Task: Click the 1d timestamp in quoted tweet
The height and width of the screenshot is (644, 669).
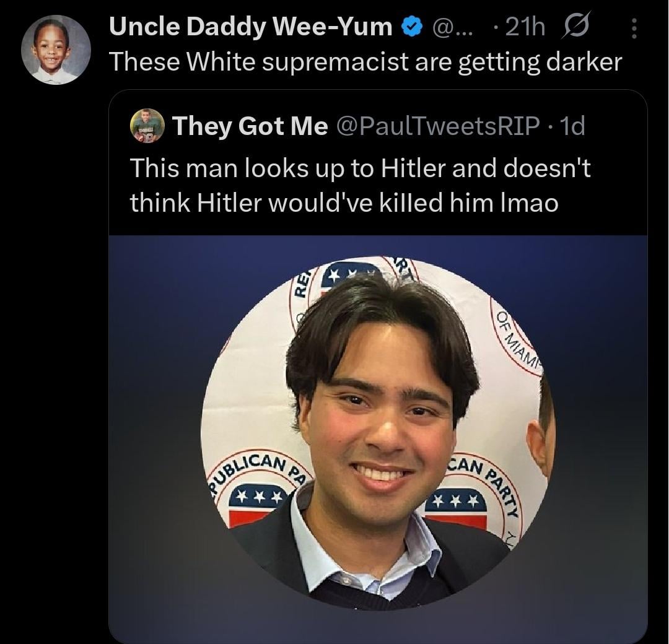Action: pyautogui.click(x=572, y=126)
